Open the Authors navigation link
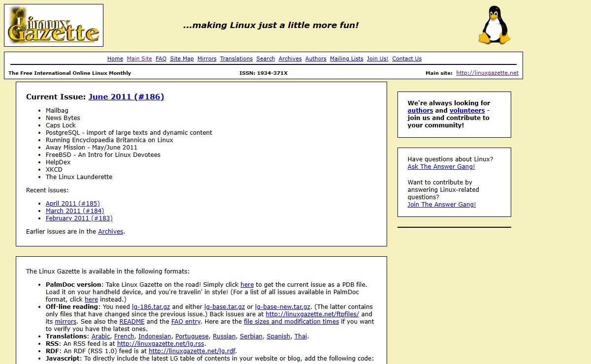This screenshot has height=364, width=591. coord(316,59)
